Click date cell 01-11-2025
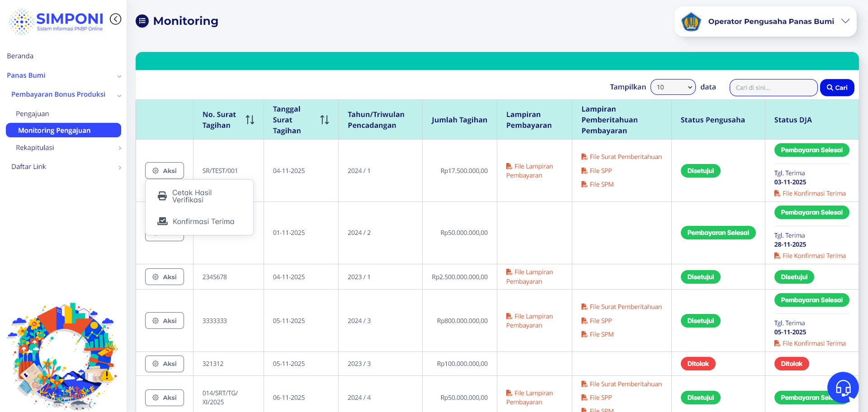Screen dimensions: 868x412 [289, 233]
